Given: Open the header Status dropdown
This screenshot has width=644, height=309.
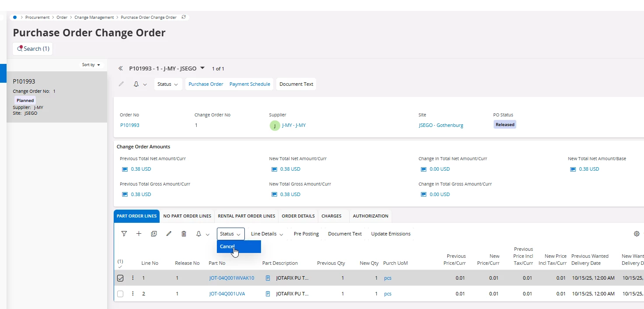Looking at the screenshot, I should pyautogui.click(x=168, y=84).
